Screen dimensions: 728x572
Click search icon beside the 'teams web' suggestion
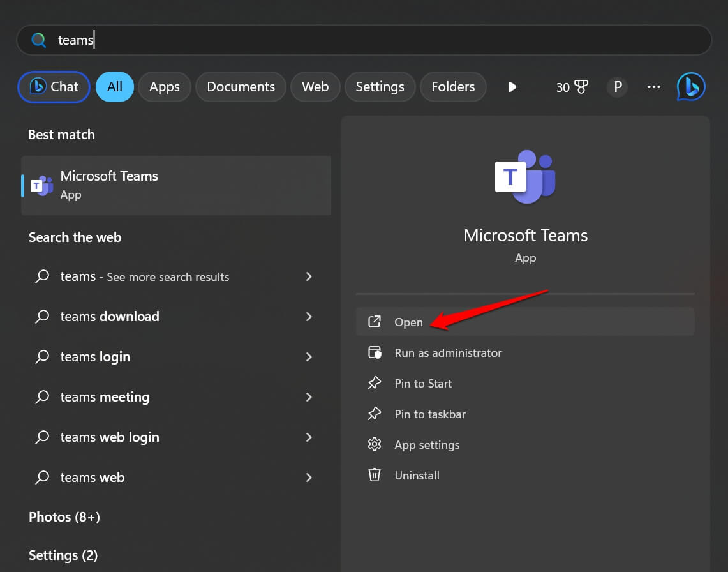click(42, 478)
